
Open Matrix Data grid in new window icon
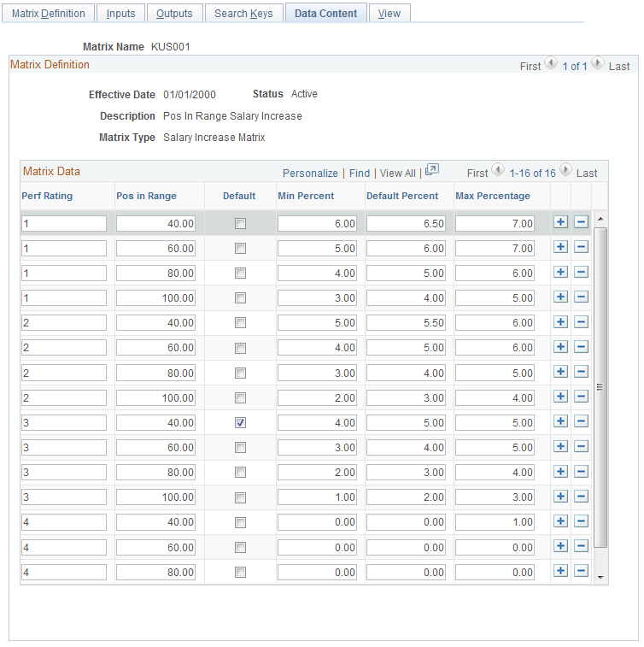click(x=431, y=169)
